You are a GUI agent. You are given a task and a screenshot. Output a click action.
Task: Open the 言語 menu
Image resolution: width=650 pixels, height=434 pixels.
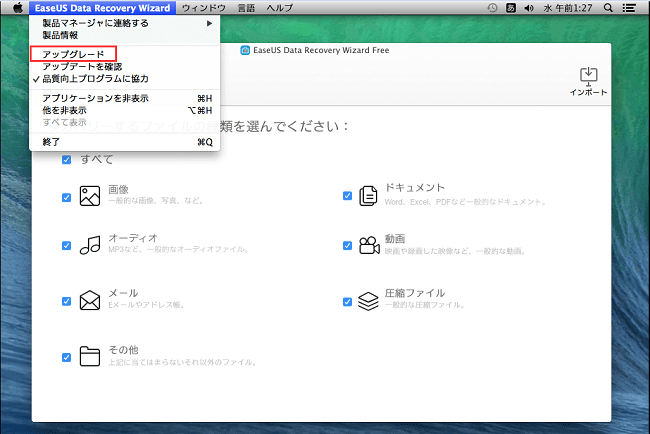tap(246, 7)
